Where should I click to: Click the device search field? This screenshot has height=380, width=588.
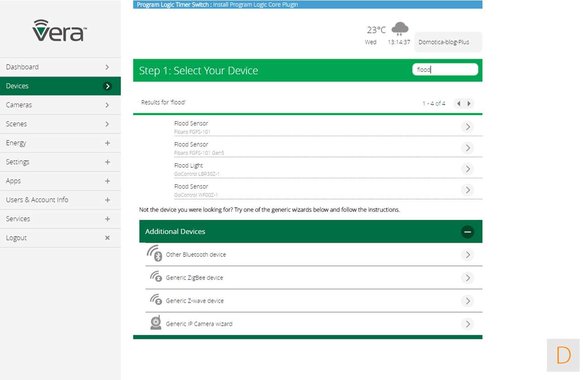pyautogui.click(x=445, y=70)
